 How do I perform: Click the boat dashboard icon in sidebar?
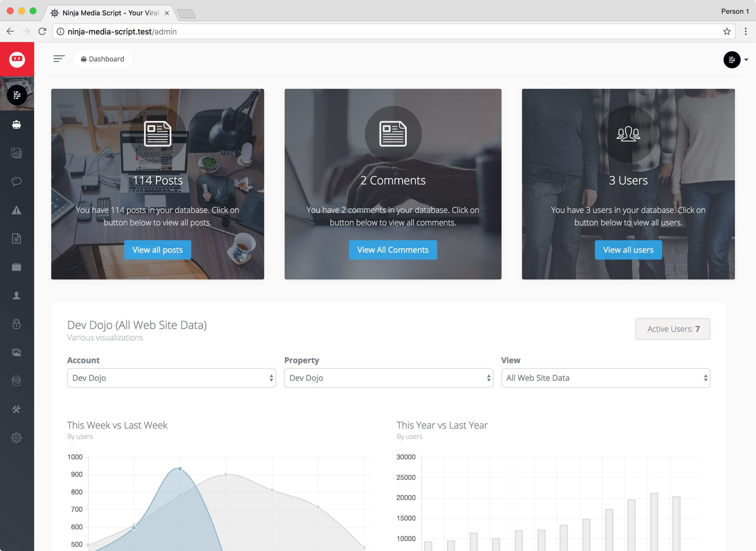(x=16, y=125)
